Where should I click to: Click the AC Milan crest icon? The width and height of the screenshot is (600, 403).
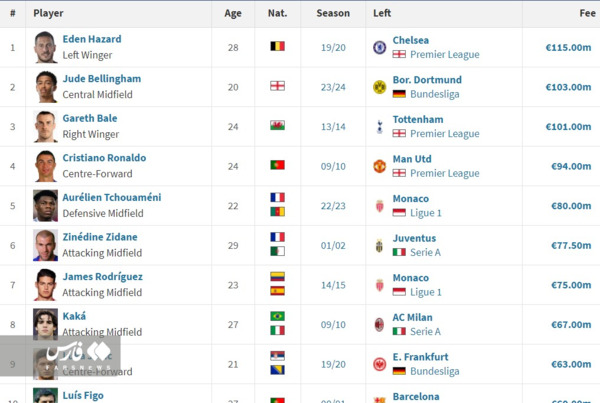(379, 325)
